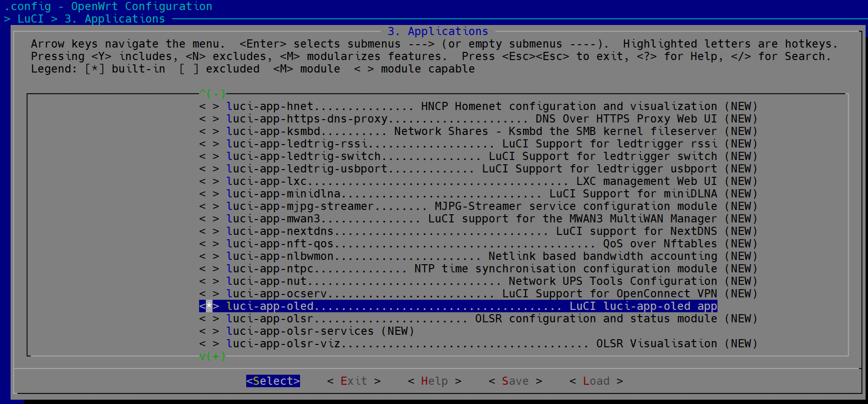
Task: Click the upward scroll indicator ^(-)
Action: 213,93
